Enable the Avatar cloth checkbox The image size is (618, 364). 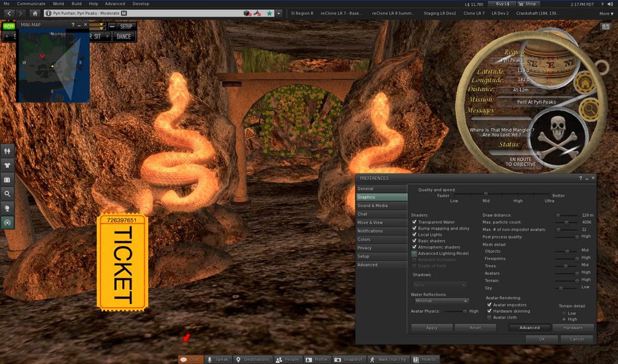coord(490,317)
